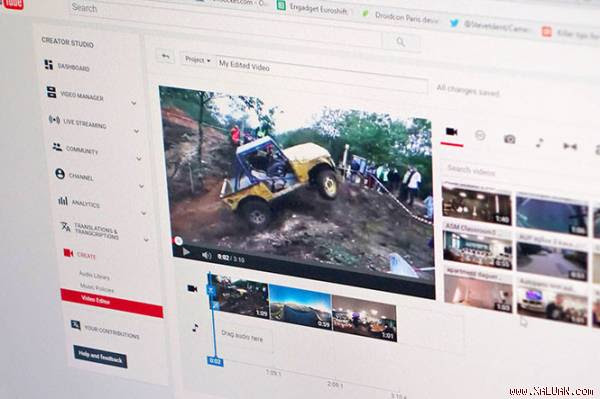This screenshot has width=600, height=399.
Task: Mute the preview player volume
Action: (206, 255)
